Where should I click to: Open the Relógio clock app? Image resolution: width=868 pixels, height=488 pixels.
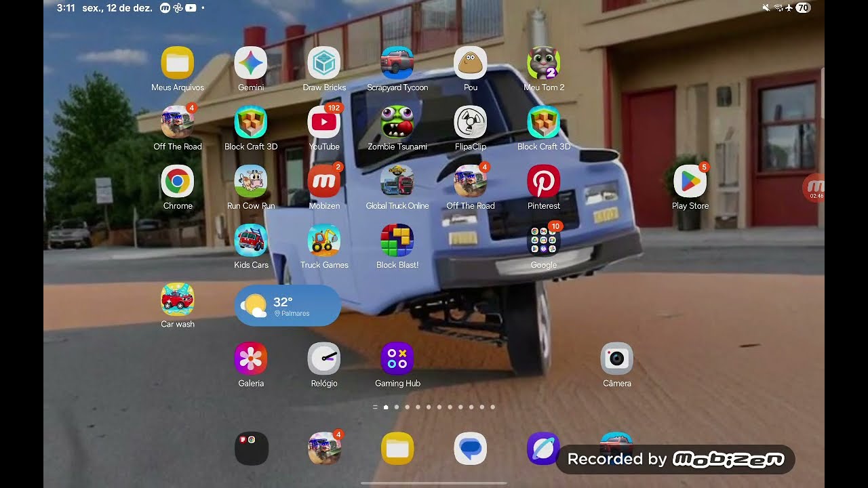[324, 359]
